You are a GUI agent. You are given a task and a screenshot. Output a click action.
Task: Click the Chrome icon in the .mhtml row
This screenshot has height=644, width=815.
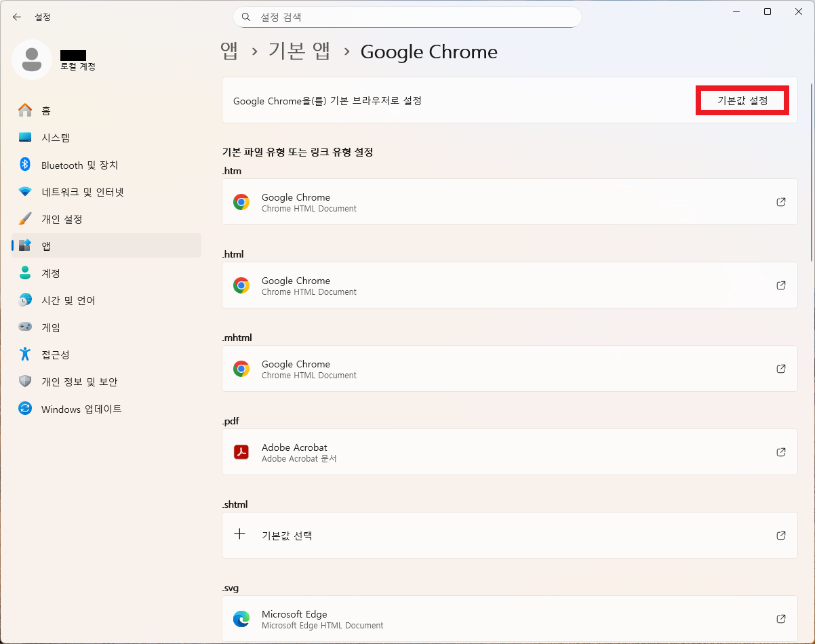[x=241, y=369]
